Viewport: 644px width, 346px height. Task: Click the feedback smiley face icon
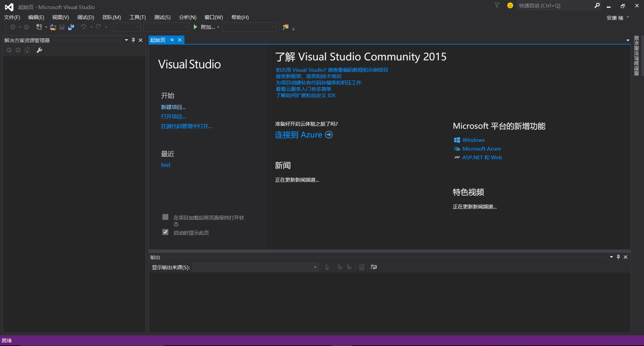tap(510, 5)
